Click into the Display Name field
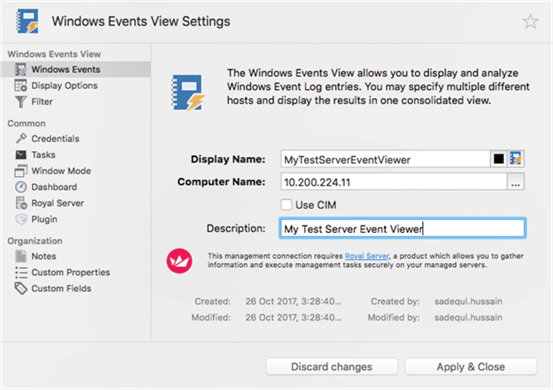Screen dimensions: 553x390 (385, 159)
